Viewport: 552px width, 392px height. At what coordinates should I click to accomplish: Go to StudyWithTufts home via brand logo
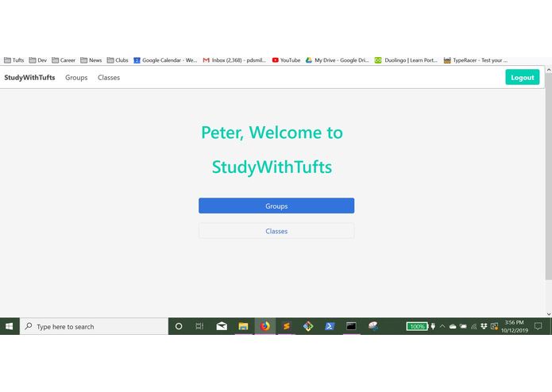click(29, 77)
